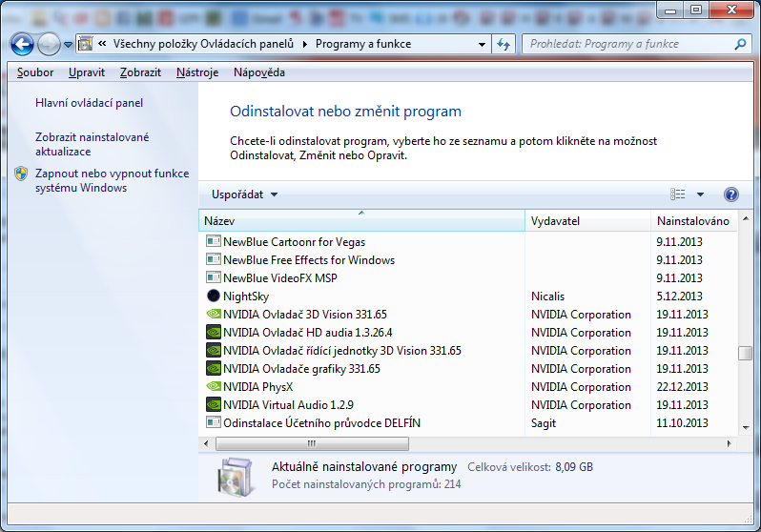Click the Počet nainstalovaných programů: 214 text
This screenshot has height=532, width=761.
click(x=366, y=484)
